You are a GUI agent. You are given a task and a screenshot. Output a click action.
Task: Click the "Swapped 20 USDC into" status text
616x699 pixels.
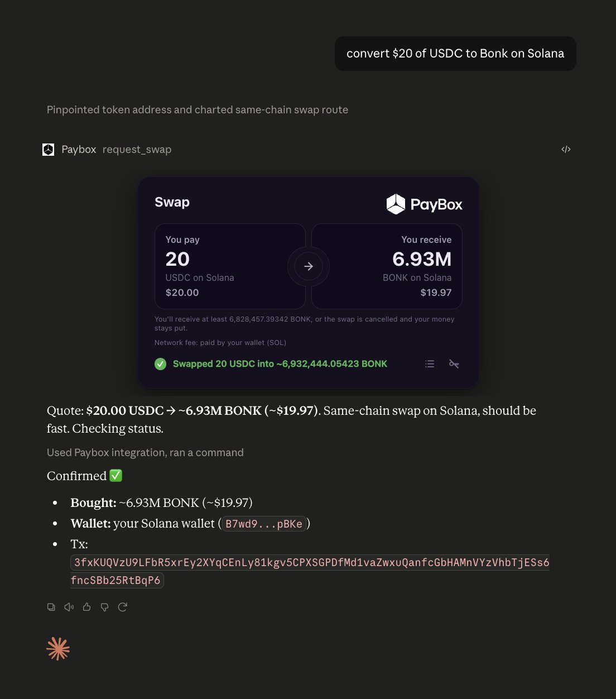280,364
